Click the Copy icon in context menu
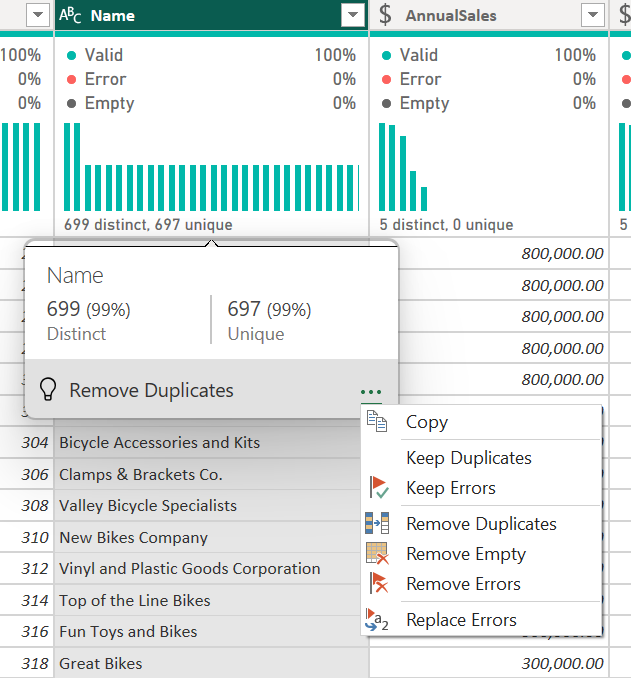The image size is (631, 678). (377, 422)
